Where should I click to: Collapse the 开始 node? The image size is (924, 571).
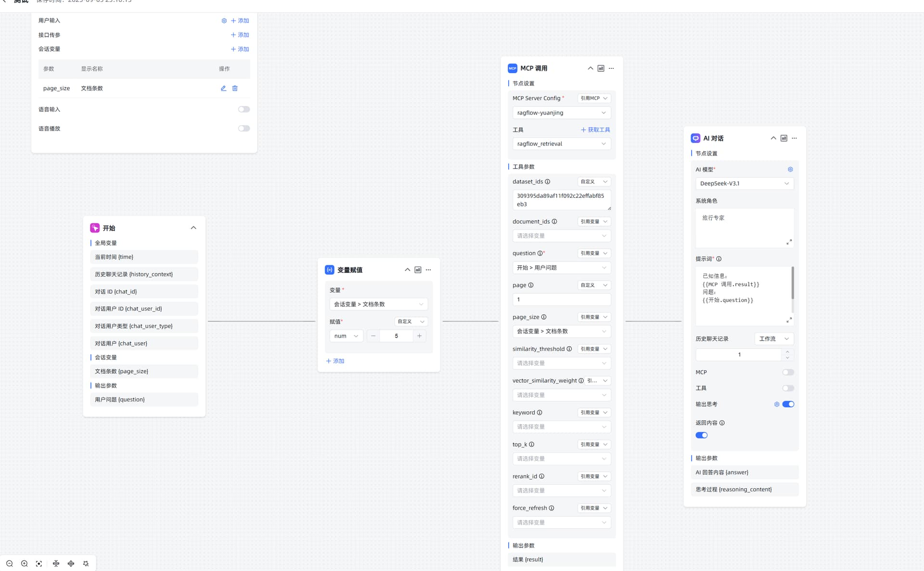(x=193, y=228)
